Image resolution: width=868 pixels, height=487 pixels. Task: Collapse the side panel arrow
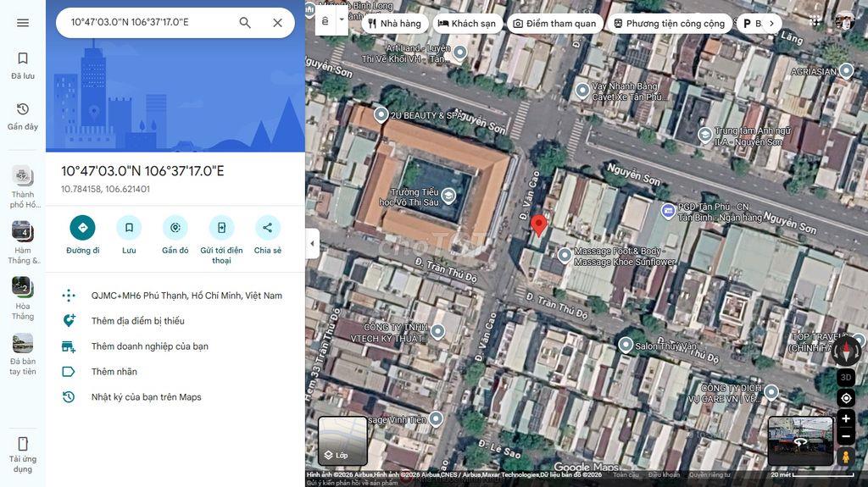click(x=312, y=244)
